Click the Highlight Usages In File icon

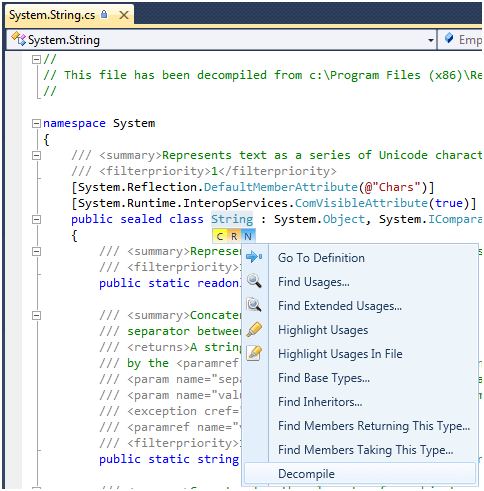[x=254, y=354]
